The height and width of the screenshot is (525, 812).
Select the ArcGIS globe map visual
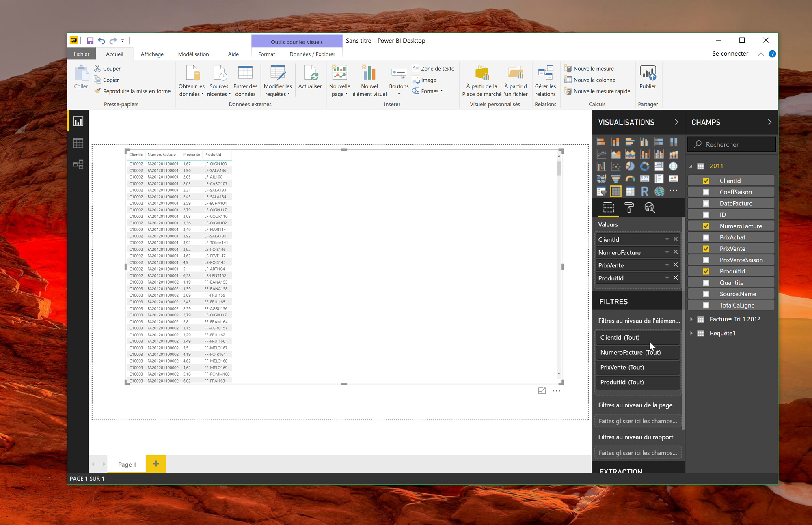(659, 191)
